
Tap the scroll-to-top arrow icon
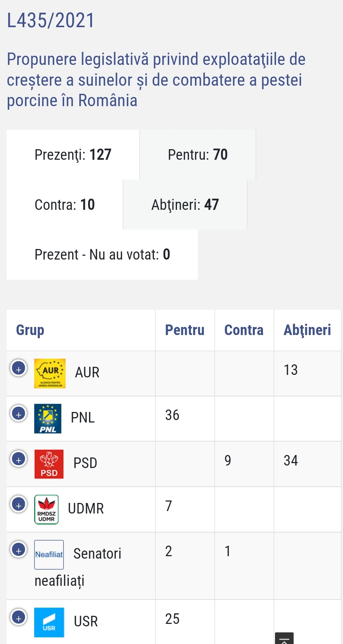tap(284, 639)
